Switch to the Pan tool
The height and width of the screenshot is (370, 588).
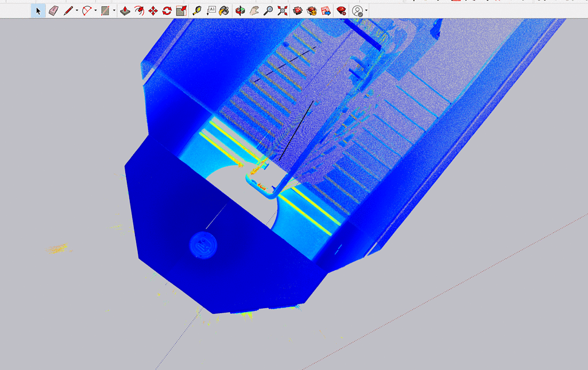click(254, 10)
